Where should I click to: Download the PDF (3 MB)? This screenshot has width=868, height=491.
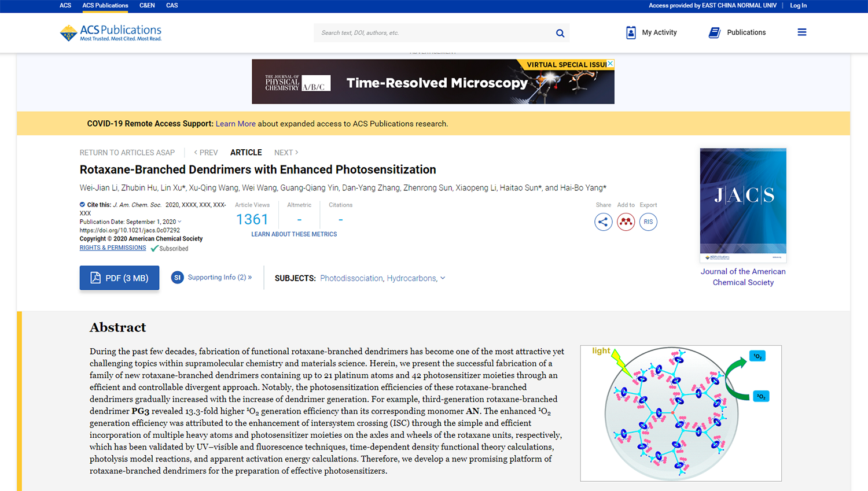coord(119,278)
